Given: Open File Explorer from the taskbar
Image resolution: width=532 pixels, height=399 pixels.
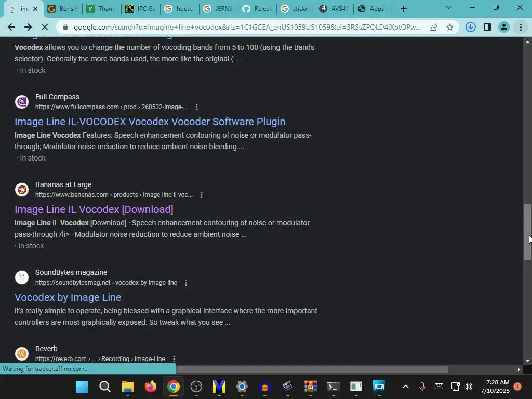Looking at the screenshot, I should [x=128, y=387].
